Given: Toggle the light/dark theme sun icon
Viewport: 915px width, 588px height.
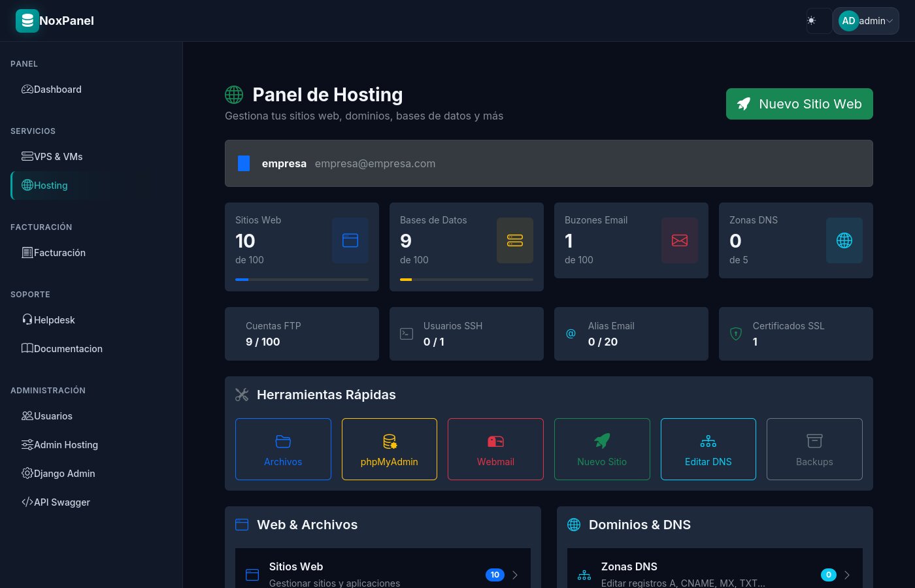Looking at the screenshot, I should [811, 21].
